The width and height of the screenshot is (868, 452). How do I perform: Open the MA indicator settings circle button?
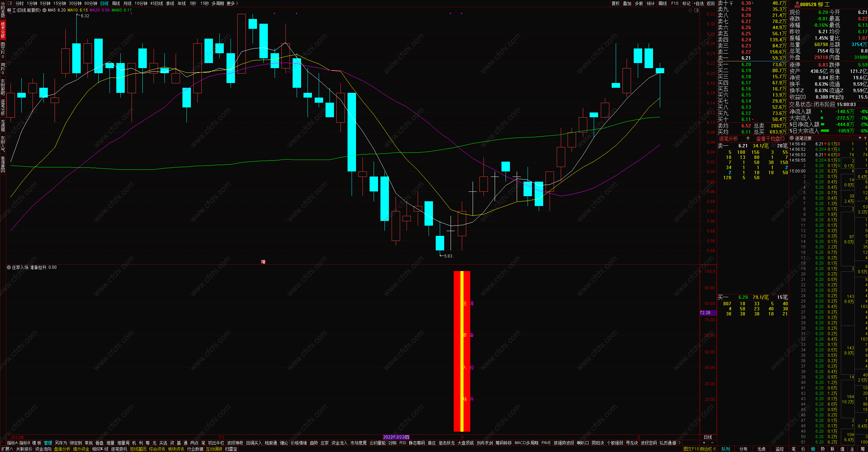[x=44, y=10]
